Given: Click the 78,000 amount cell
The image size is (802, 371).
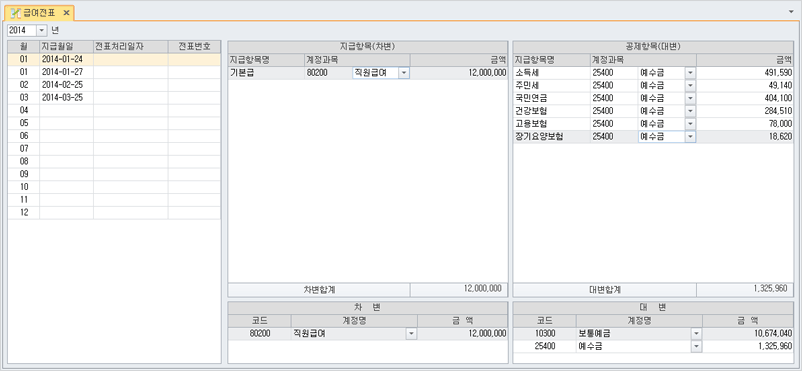Looking at the screenshot, I should (x=745, y=124).
